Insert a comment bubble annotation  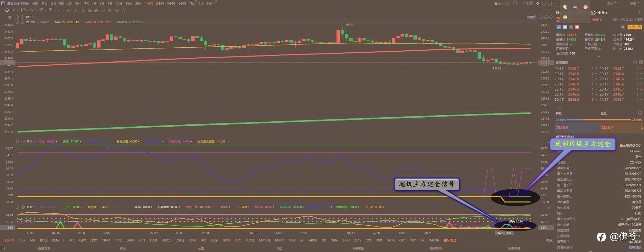(76, 10)
